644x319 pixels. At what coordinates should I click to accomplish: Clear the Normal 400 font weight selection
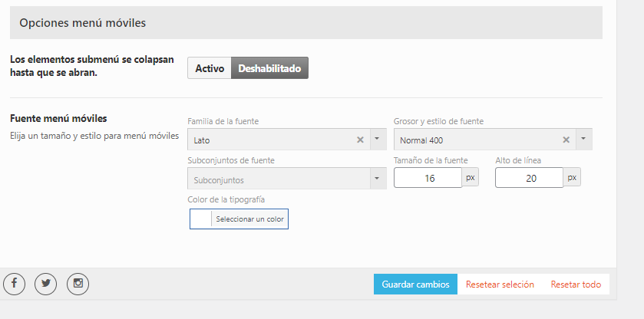click(566, 140)
